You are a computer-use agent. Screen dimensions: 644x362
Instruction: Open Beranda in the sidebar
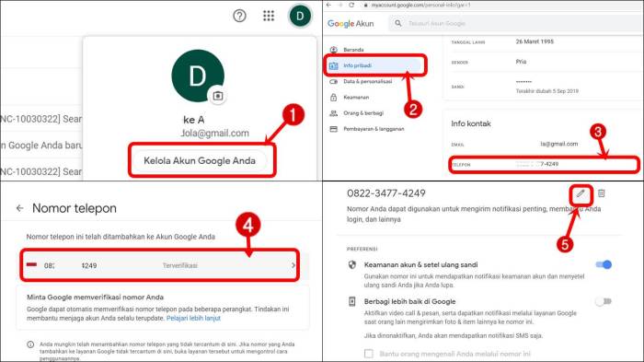[x=353, y=50]
